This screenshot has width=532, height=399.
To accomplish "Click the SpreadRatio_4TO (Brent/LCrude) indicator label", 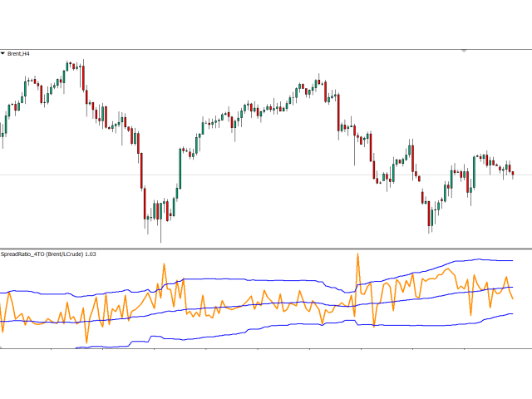I will [48, 254].
